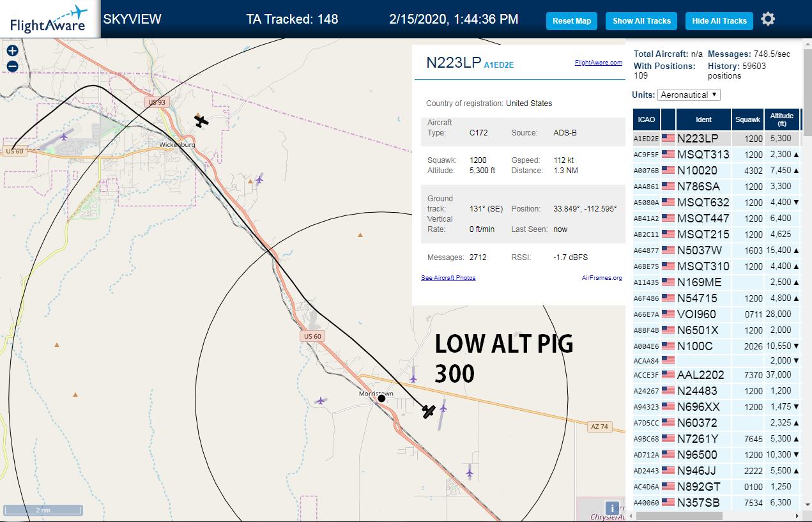The width and height of the screenshot is (812, 522).
Task: Select aircraft row N54715
Action: tap(716, 298)
